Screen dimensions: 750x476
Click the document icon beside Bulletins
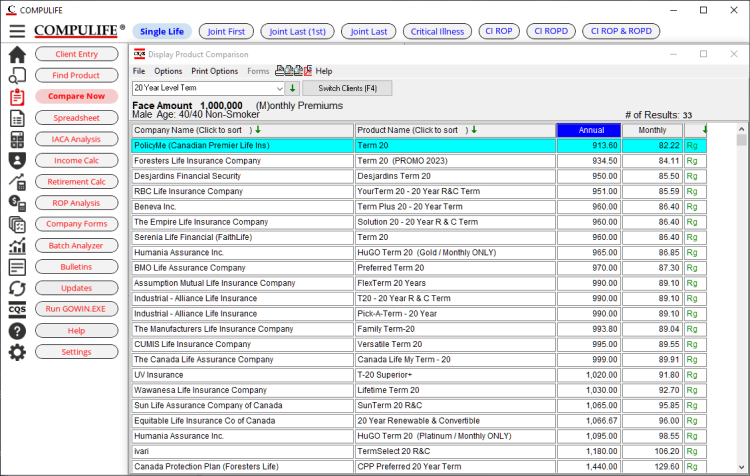click(17, 267)
